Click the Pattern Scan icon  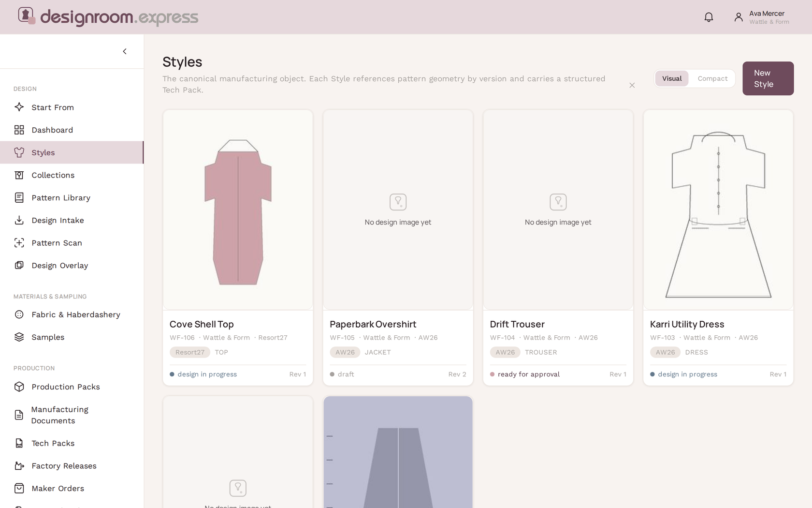[19, 243]
